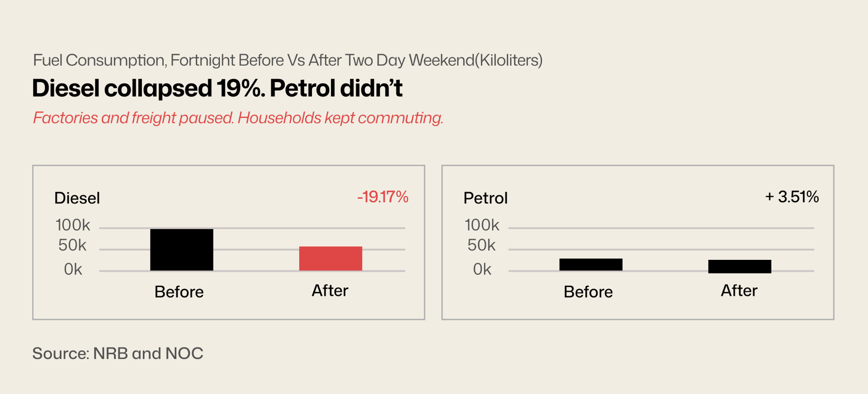This screenshot has width=868, height=394.
Task: Click the Before label under Petrol chart
Action: tap(588, 292)
